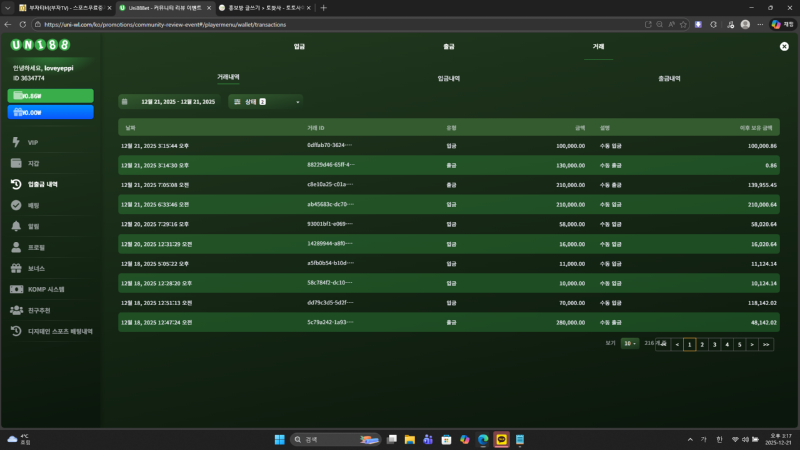Click the VIP lightning bolt icon
The image size is (800, 450).
click(x=16, y=142)
